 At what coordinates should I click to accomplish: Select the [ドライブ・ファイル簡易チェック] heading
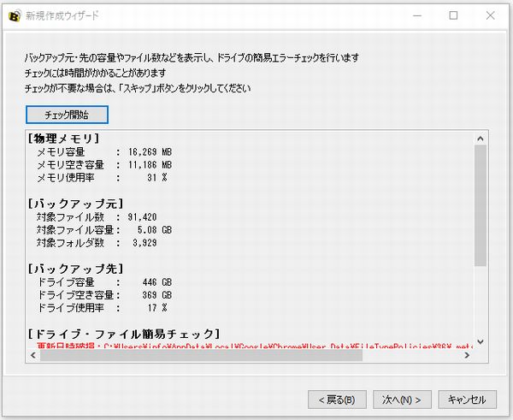[x=124, y=334]
